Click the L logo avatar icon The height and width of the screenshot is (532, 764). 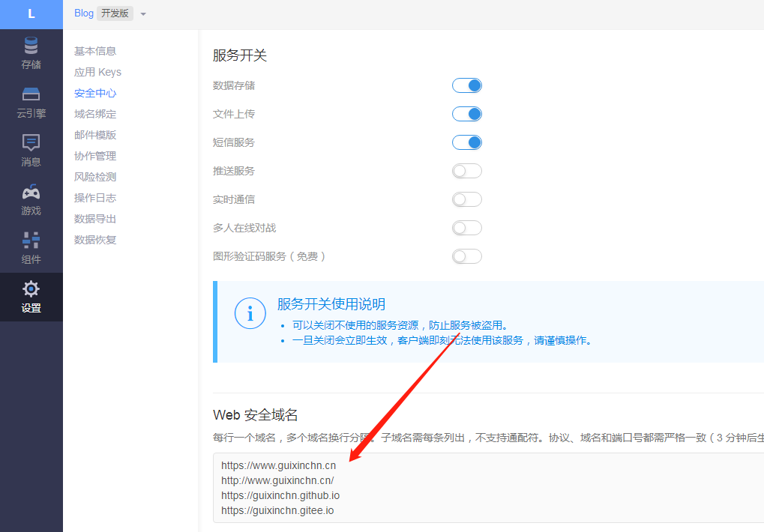[x=31, y=14]
